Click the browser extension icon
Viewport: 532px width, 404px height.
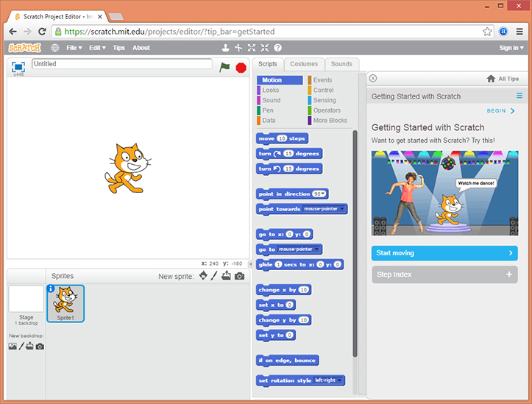click(503, 32)
